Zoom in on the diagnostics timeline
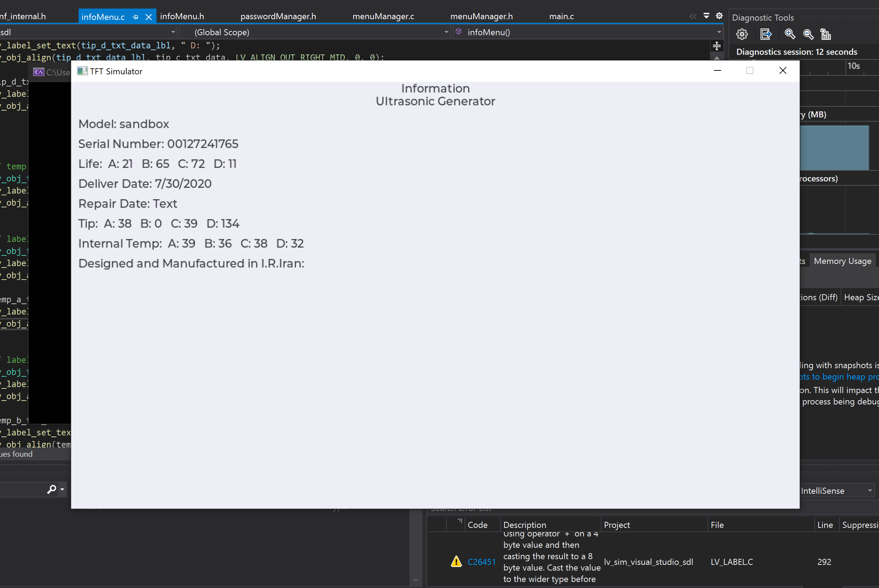 click(790, 34)
